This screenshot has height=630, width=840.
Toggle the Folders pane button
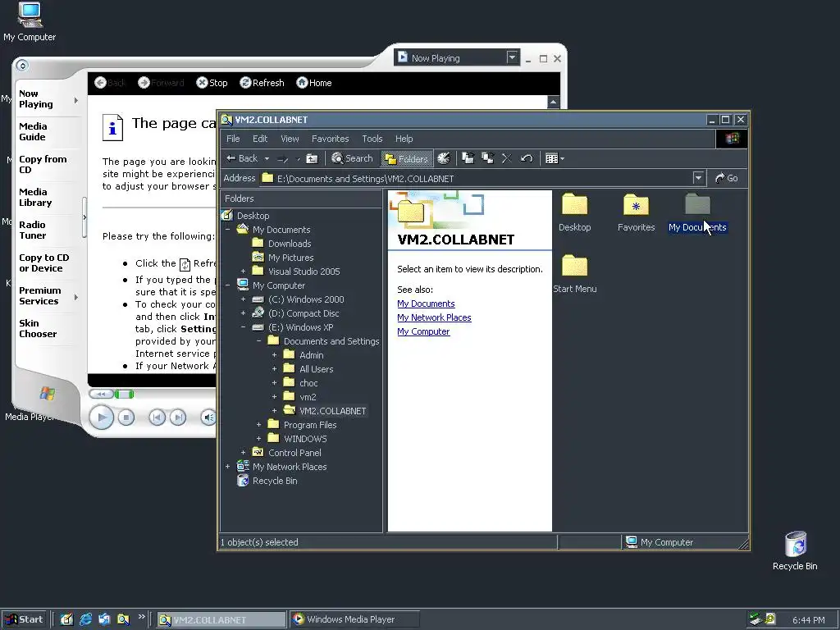(x=407, y=158)
